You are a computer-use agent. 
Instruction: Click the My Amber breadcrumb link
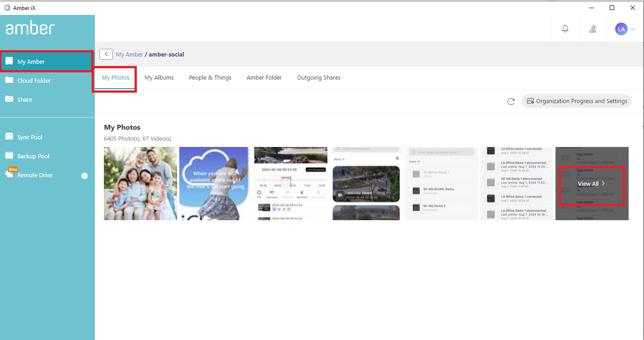(x=130, y=54)
